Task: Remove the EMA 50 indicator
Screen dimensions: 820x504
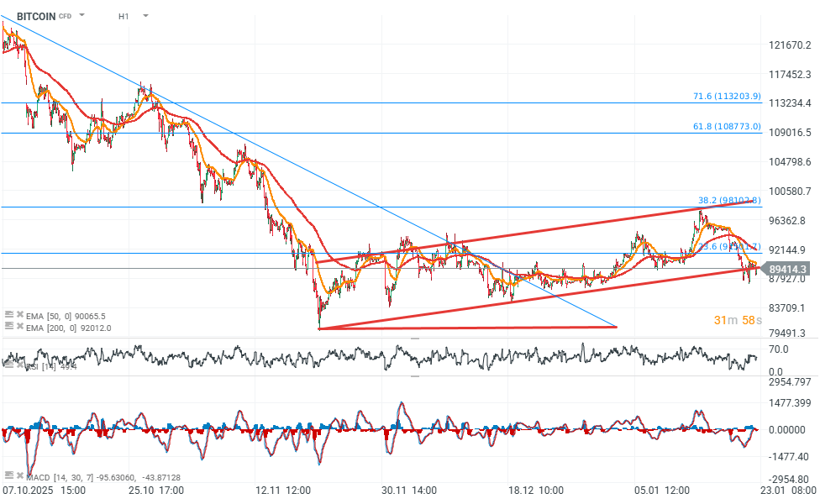Action: tap(19, 315)
